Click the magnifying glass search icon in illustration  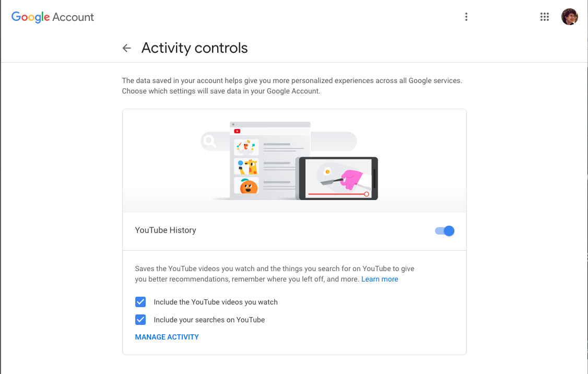click(x=209, y=141)
